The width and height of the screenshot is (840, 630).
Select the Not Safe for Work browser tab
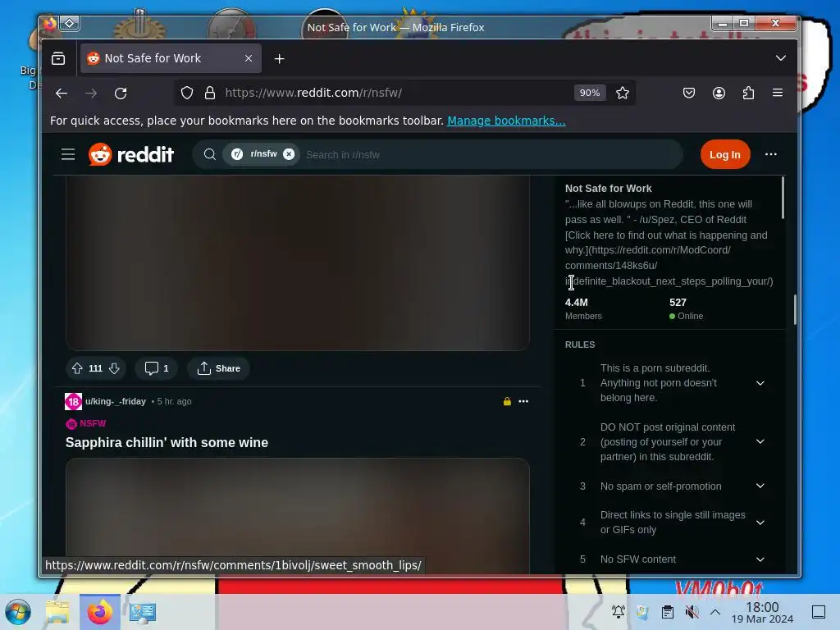pos(171,58)
